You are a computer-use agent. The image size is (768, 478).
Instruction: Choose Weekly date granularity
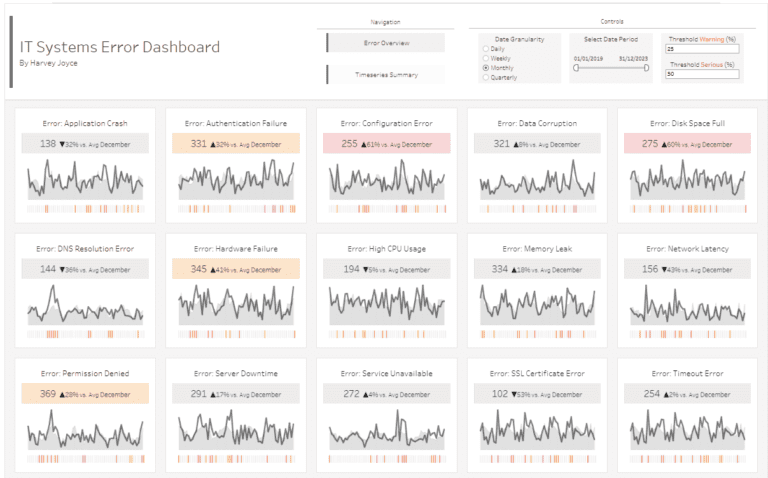pyautogui.click(x=486, y=58)
